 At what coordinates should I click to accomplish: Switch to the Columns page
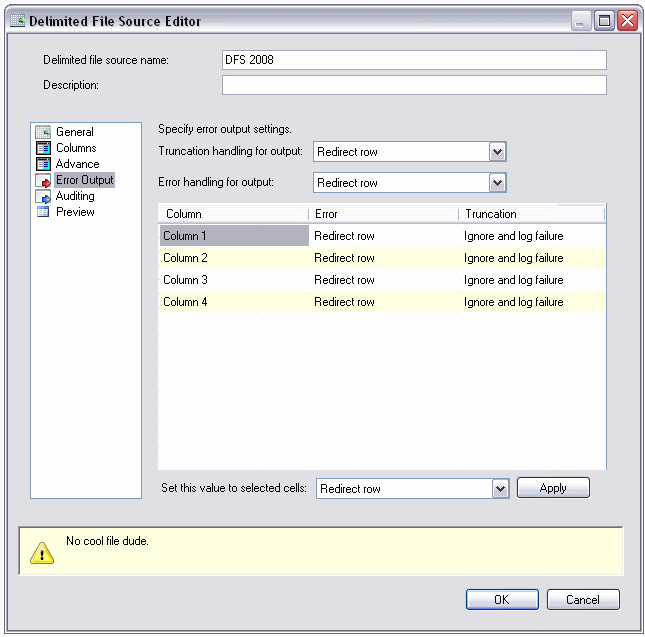pos(76,148)
